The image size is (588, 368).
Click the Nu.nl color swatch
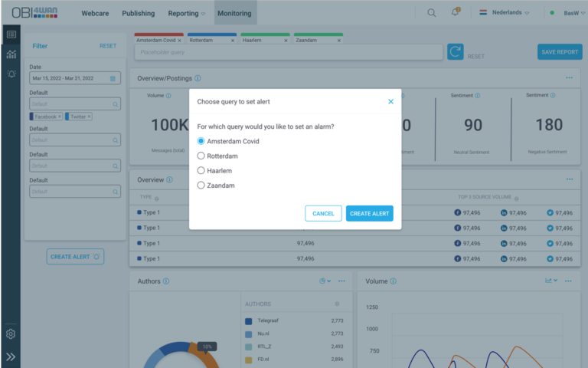[248, 334]
